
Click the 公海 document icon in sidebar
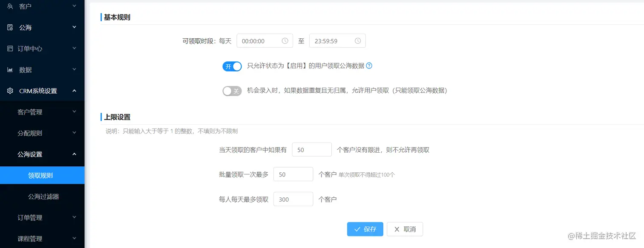[10, 27]
